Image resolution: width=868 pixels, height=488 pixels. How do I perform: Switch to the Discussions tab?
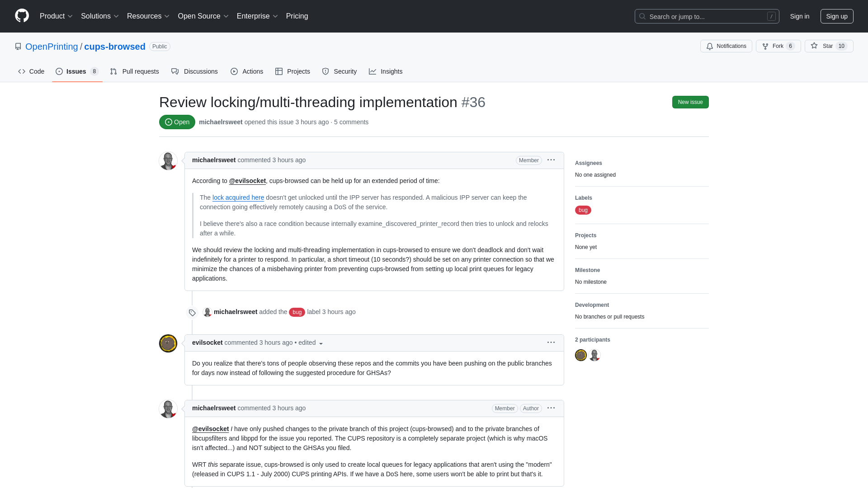point(194,71)
